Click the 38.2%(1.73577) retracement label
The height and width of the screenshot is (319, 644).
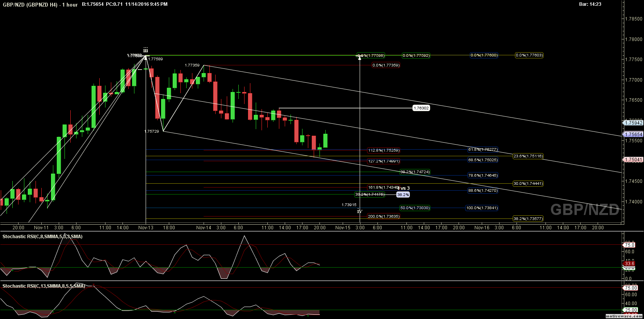coord(528,219)
